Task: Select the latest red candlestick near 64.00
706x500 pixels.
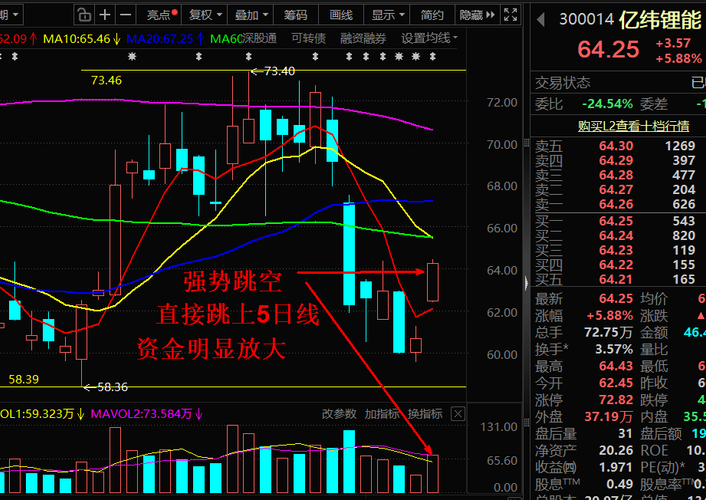Action: [x=433, y=282]
